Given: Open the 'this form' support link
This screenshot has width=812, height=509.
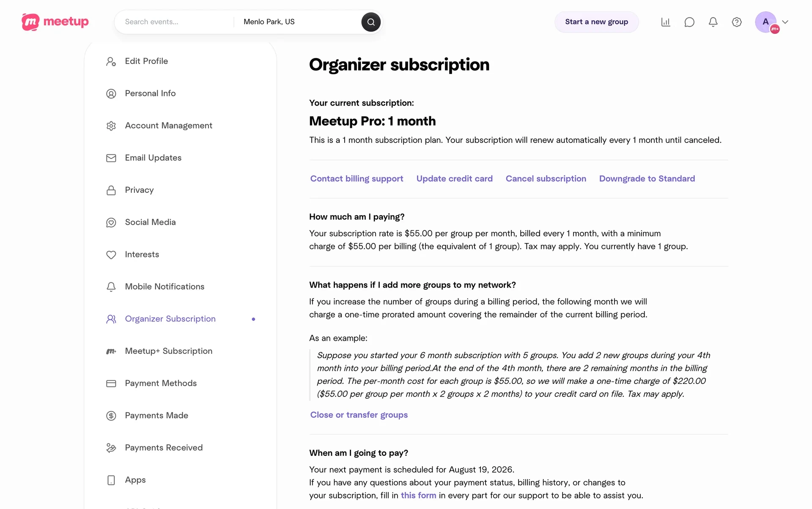Looking at the screenshot, I should tap(418, 495).
